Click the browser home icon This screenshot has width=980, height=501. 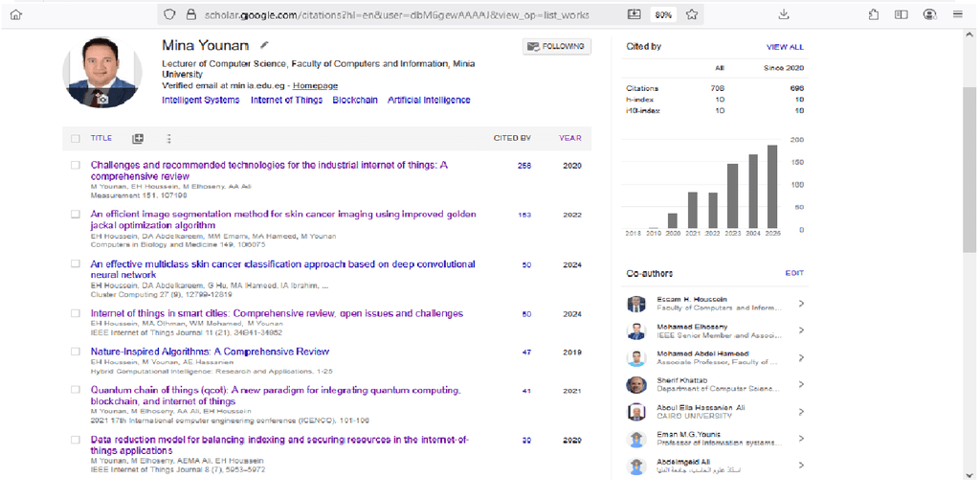(x=15, y=14)
